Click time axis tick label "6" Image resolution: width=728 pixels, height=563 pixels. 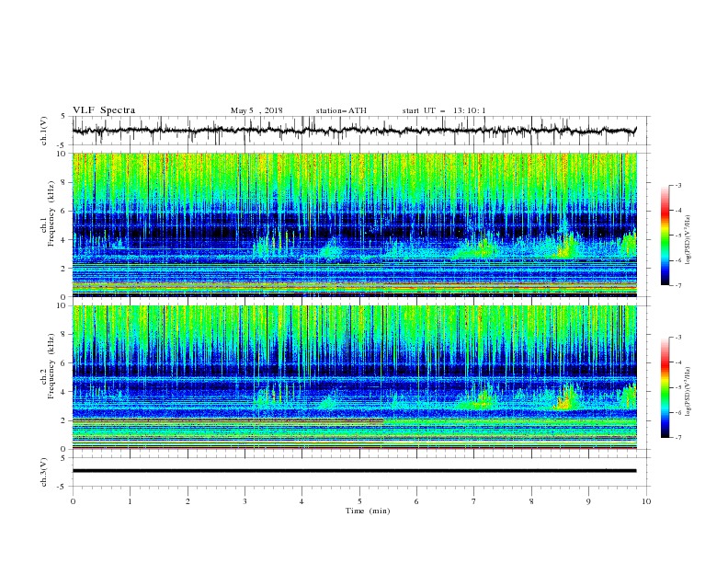[416, 501]
